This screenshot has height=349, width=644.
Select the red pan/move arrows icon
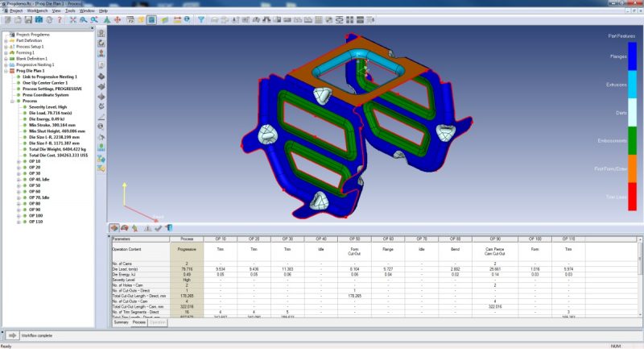tap(118, 19)
